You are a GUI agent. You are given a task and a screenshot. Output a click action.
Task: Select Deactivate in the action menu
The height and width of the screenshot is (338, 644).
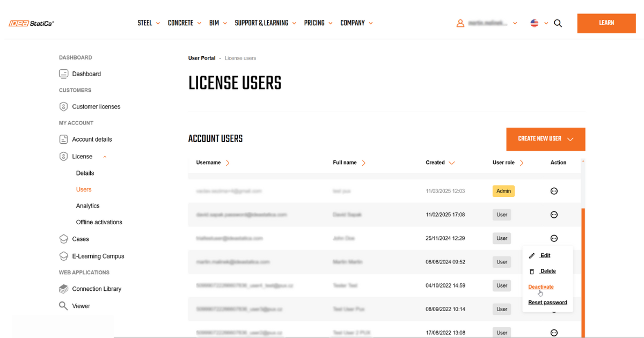[x=541, y=286]
